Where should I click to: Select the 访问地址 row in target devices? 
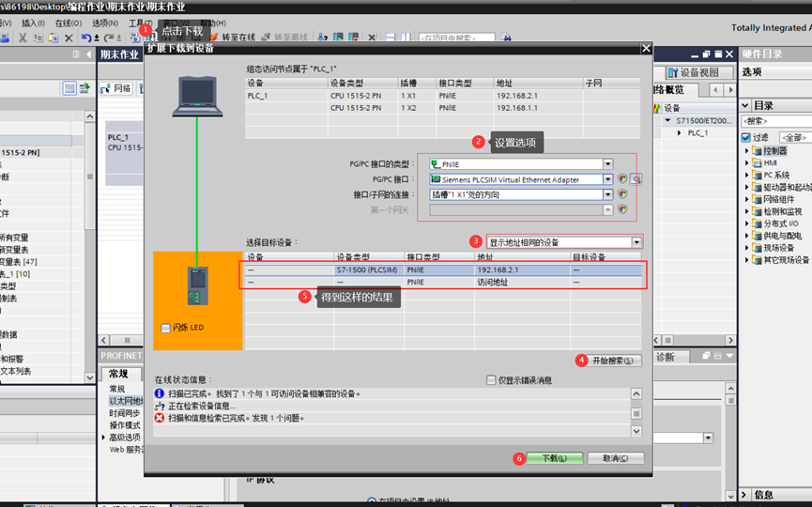tap(443, 283)
